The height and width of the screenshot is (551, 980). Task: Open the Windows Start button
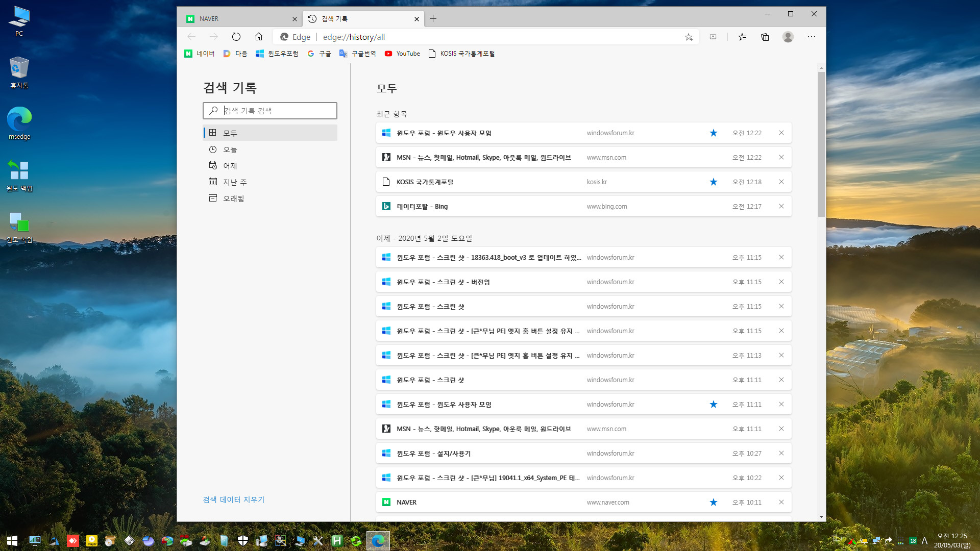click(12, 541)
